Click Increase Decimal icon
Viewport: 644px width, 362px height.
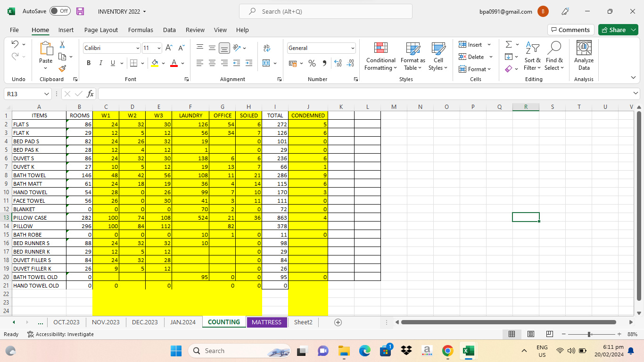click(x=338, y=63)
